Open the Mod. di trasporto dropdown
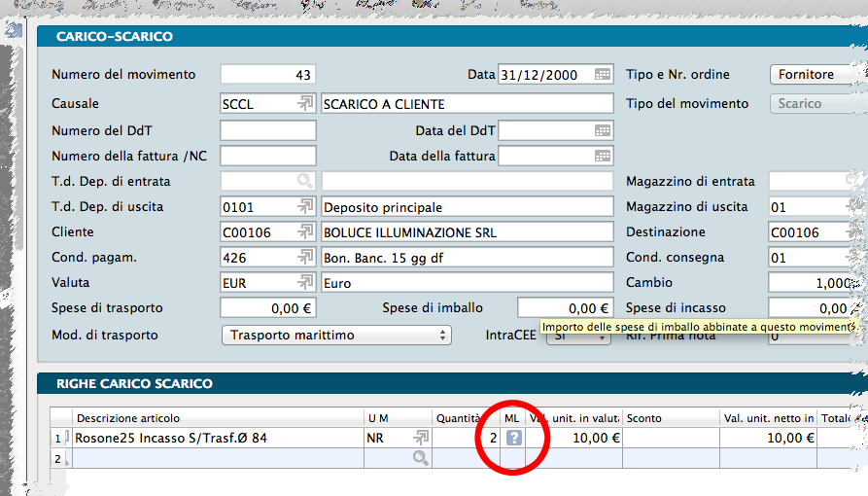Screen dimensions: 868x496 point(336,335)
